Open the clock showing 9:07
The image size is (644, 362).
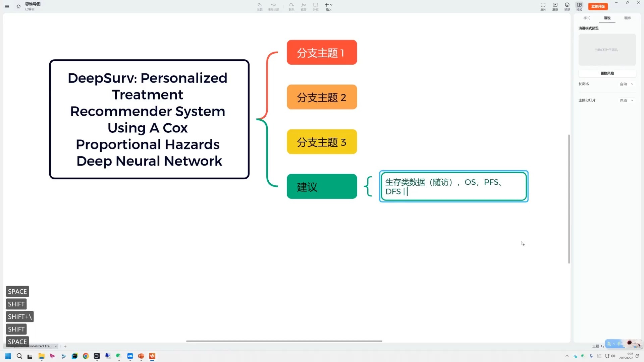626,356
